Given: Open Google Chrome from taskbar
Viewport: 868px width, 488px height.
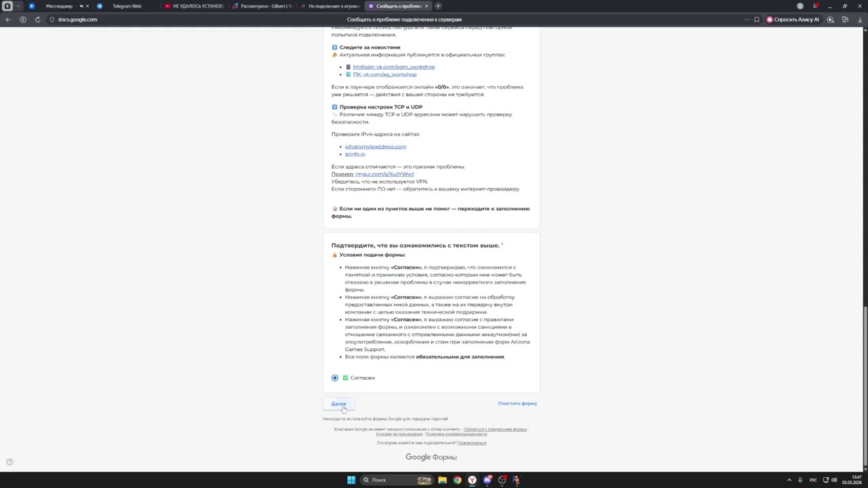Looking at the screenshot, I should [x=457, y=480].
